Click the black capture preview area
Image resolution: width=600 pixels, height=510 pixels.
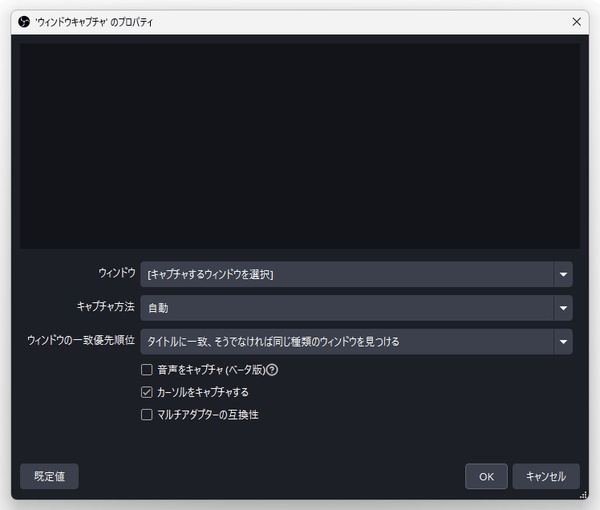pyautogui.click(x=300, y=145)
